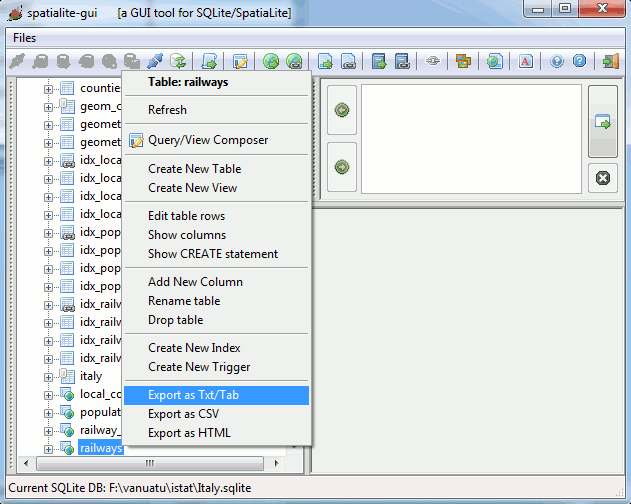
Task: Select the counties table in tree
Action: [100, 88]
